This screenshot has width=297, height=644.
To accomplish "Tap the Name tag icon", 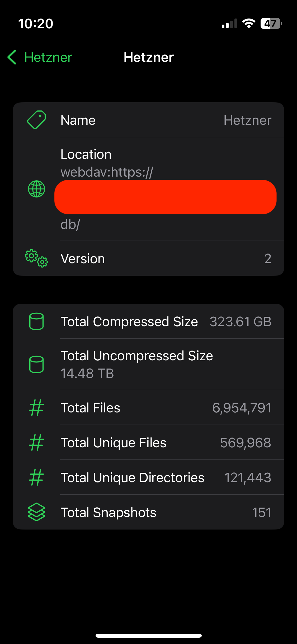I will pyautogui.click(x=36, y=120).
